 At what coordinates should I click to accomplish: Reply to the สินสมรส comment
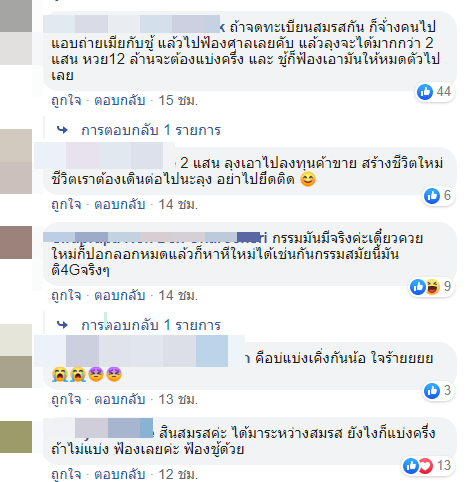coord(120,474)
